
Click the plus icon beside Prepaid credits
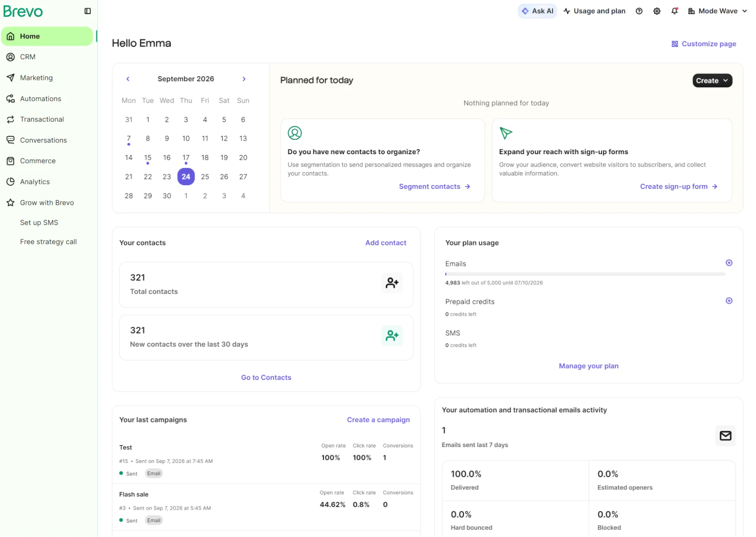tap(729, 301)
